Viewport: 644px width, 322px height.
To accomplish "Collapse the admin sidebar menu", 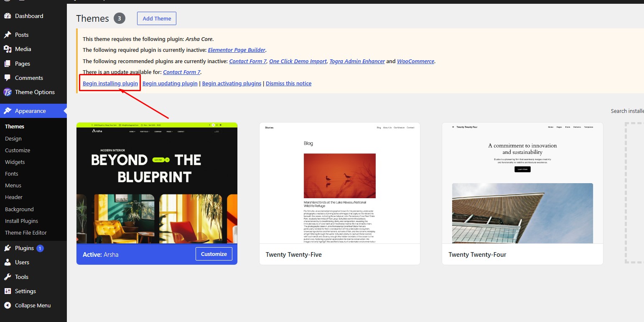I will (x=28, y=305).
